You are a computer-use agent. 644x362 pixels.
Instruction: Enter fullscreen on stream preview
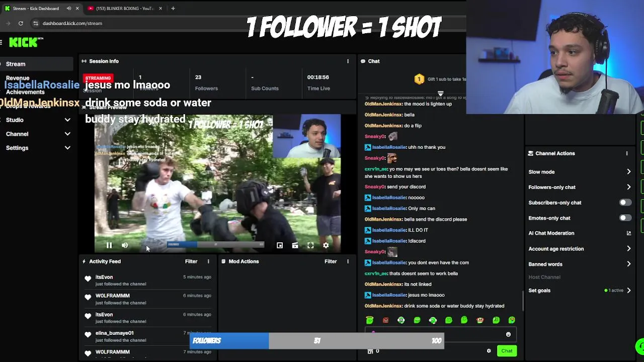pyautogui.click(x=310, y=245)
